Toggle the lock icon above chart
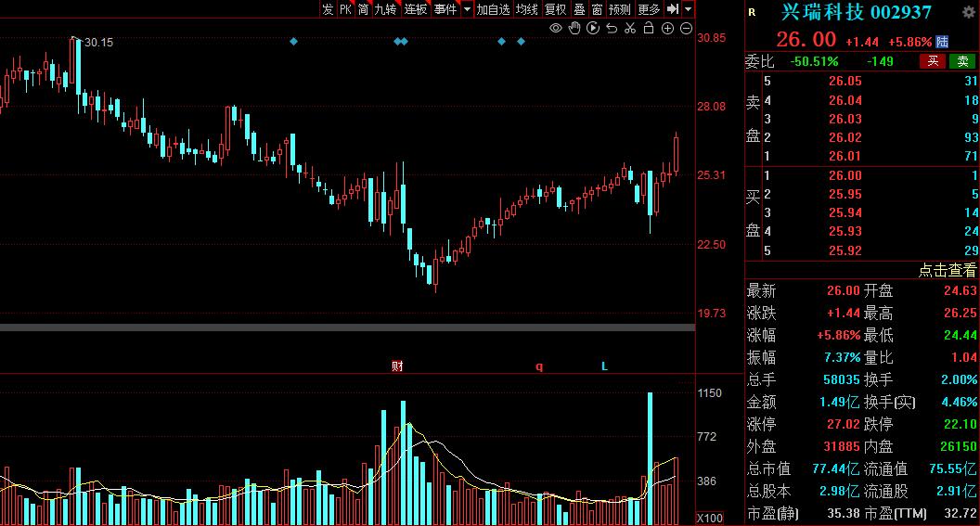Screen dimensions: 980x526 click(x=649, y=28)
